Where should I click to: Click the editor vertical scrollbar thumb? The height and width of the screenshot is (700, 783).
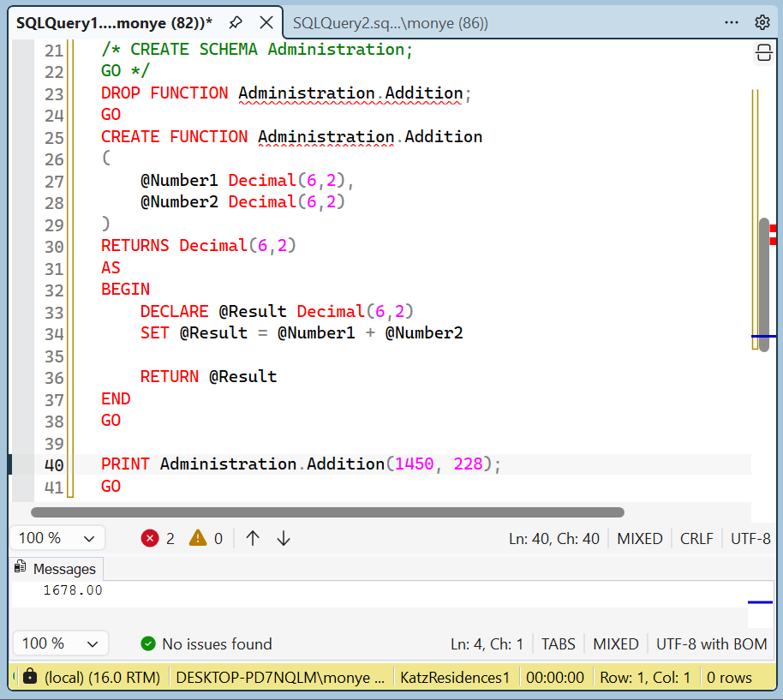[x=764, y=284]
